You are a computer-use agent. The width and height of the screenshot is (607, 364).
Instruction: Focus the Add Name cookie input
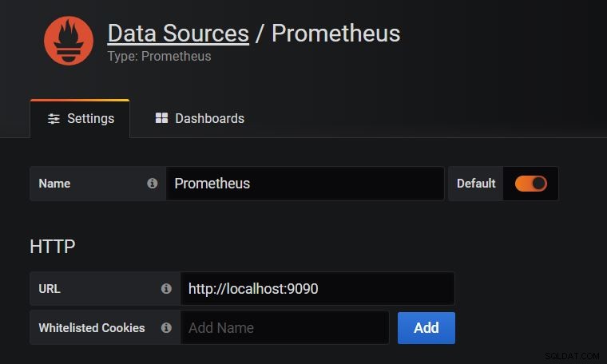coord(284,327)
